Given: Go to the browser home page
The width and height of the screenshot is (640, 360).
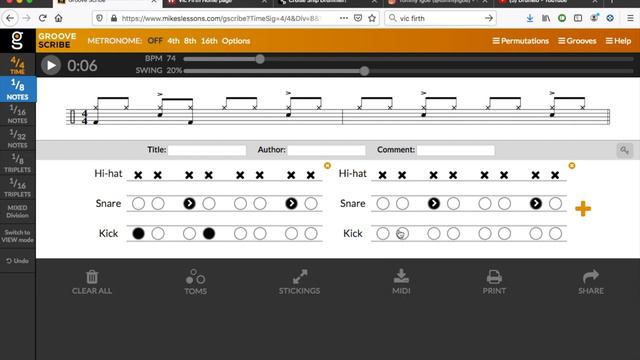Looking at the screenshot, I should click(59, 18).
